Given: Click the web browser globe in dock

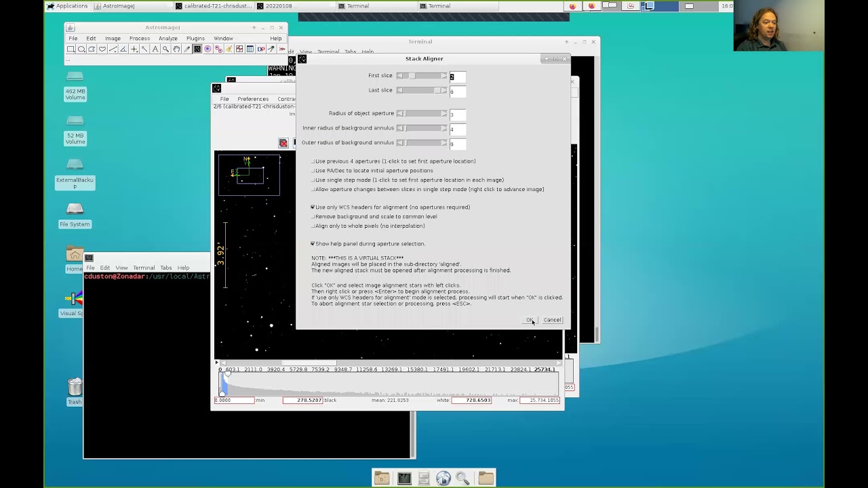Looking at the screenshot, I should (x=443, y=479).
